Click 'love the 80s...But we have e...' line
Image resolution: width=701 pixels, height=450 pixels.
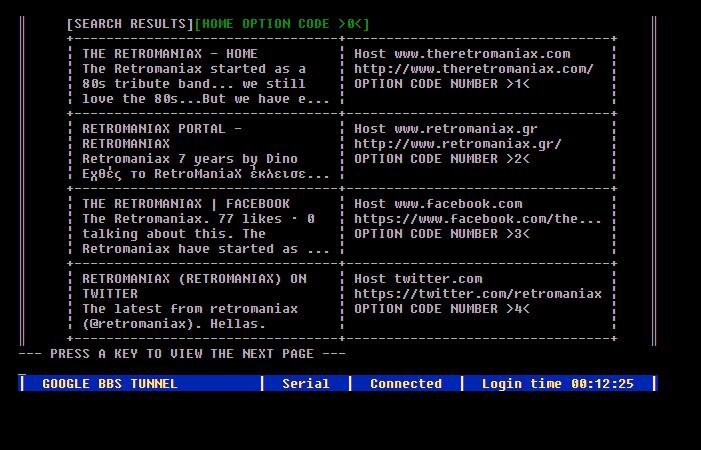[x=206, y=99]
